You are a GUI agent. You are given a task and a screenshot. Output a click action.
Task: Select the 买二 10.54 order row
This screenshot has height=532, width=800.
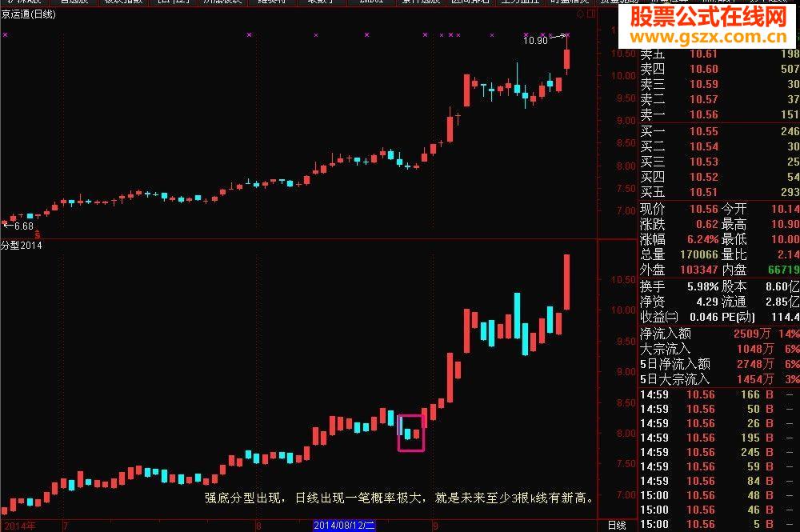(719, 147)
